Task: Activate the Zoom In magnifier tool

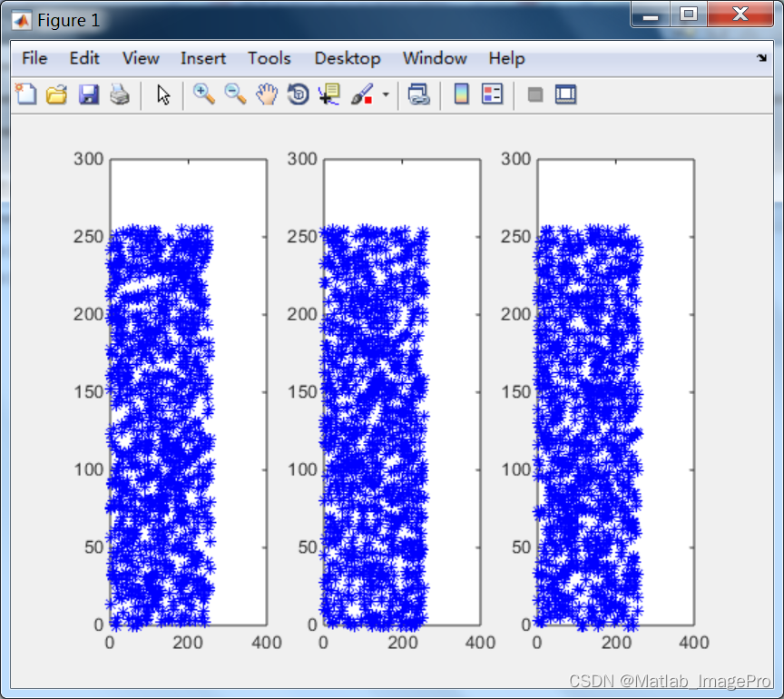Action: click(204, 94)
